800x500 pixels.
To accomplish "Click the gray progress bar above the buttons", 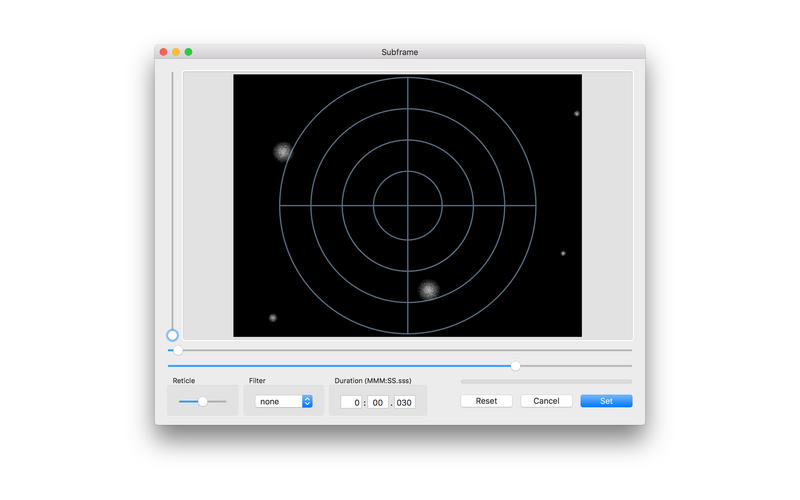I will point(546,381).
